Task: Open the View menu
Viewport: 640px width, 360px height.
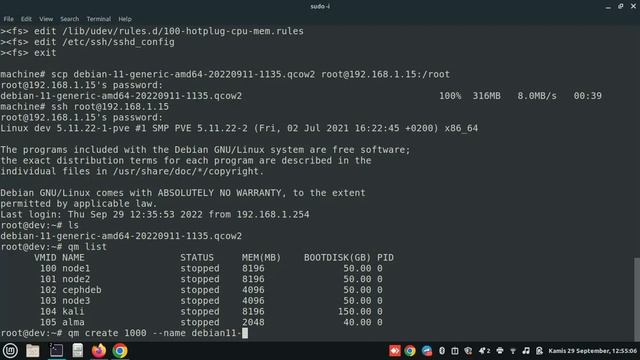Action: [46, 19]
